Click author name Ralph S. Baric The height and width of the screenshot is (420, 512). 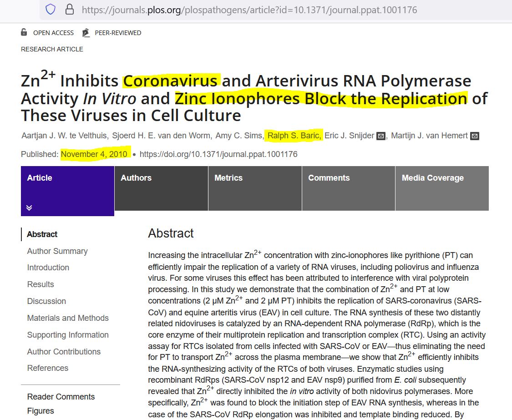(294, 136)
